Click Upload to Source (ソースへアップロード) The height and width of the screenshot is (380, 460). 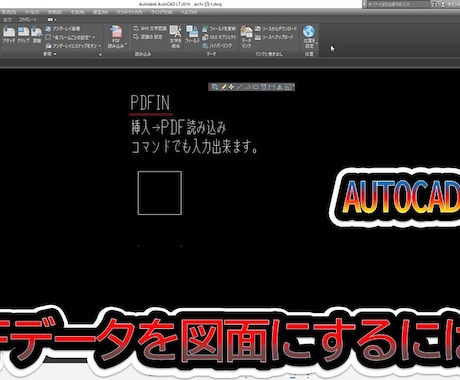[274, 37]
